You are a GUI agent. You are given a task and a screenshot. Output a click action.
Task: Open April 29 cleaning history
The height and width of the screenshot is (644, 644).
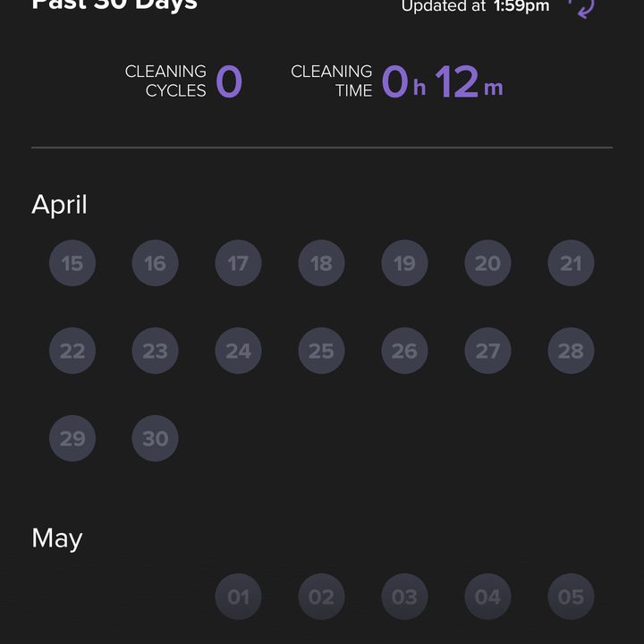(x=72, y=438)
